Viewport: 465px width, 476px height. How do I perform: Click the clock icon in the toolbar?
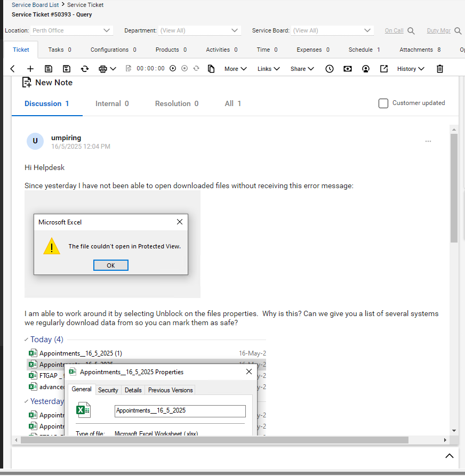[330, 69]
